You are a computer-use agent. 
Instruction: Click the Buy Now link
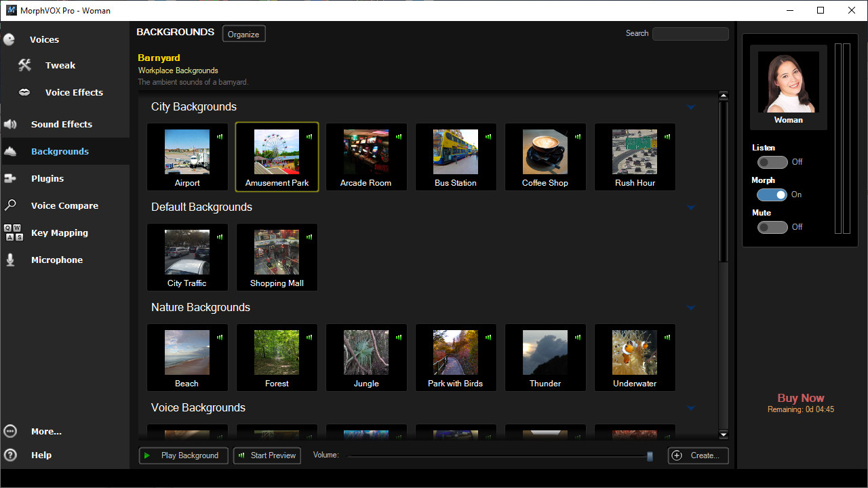pos(801,398)
